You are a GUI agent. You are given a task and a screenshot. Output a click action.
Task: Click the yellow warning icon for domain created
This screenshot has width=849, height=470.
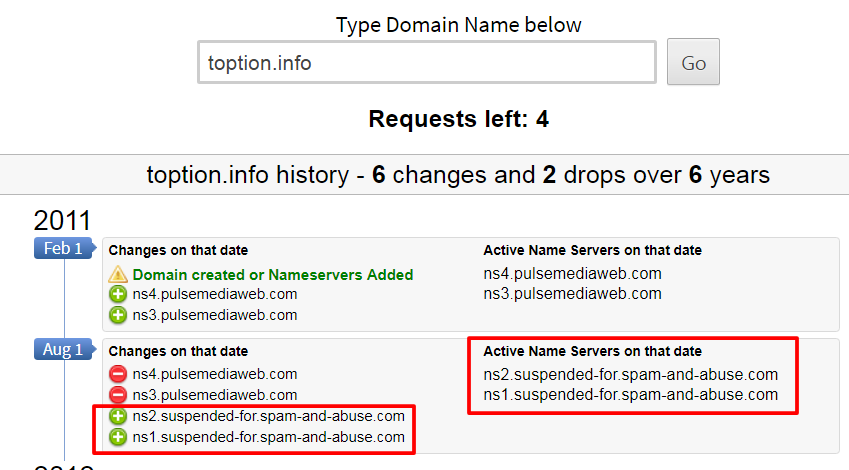coord(118,274)
